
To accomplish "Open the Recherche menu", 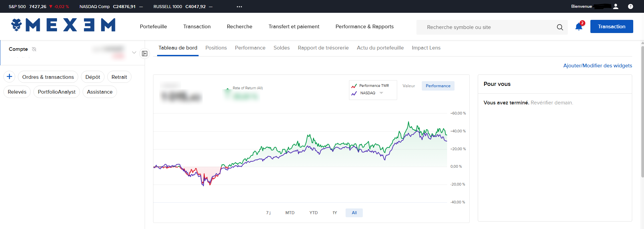I will 239,27.
